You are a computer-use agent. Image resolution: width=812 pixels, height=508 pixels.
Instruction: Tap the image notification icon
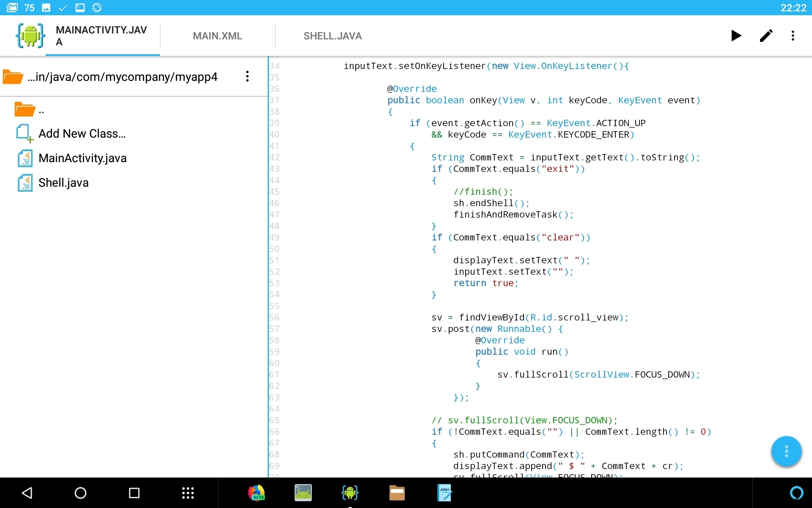click(x=46, y=8)
